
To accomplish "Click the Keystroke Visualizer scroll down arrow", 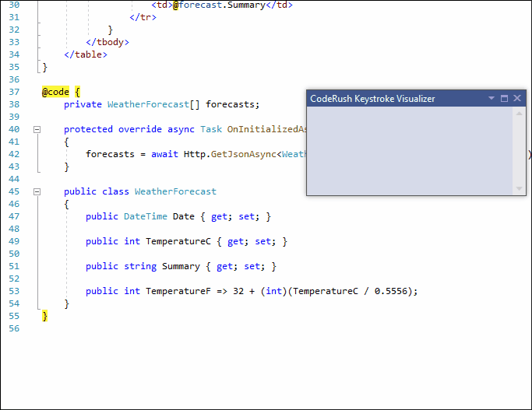I will 519,188.
